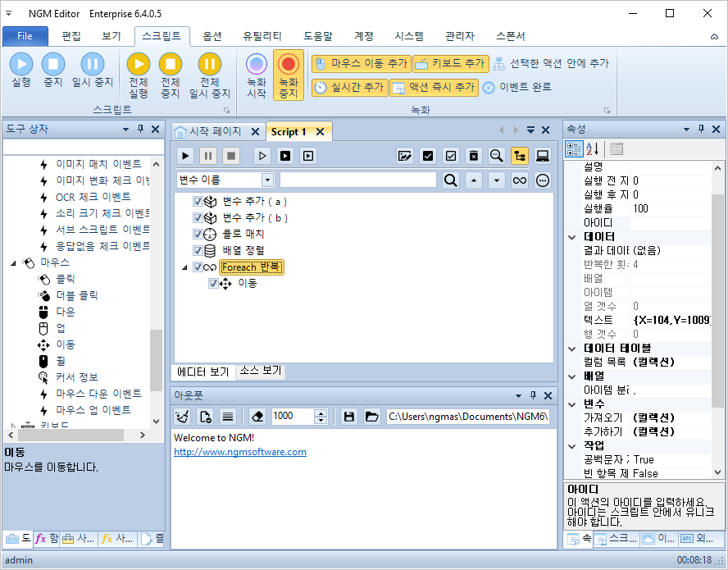Open the File menu
The width and height of the screenshot is (728, 570).
click(x=25, y=36)
